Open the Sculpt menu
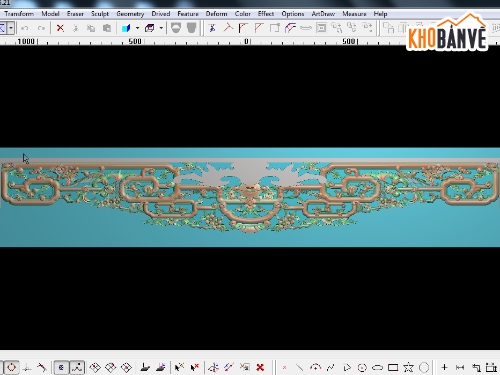This screenshot has width=500, height=375. point(100,14)
